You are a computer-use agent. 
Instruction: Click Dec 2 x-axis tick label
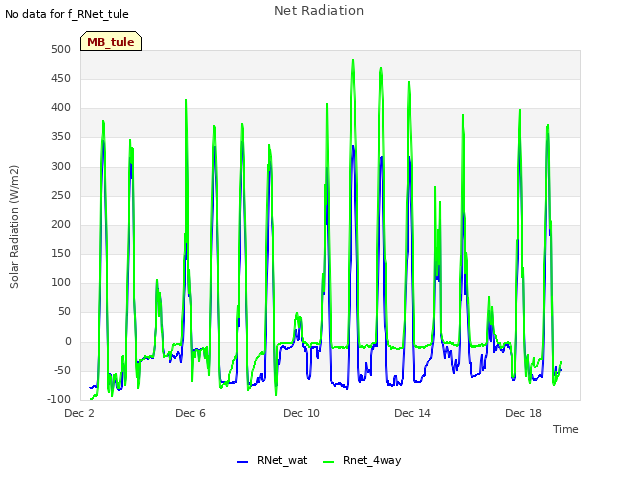coord(79,413)
